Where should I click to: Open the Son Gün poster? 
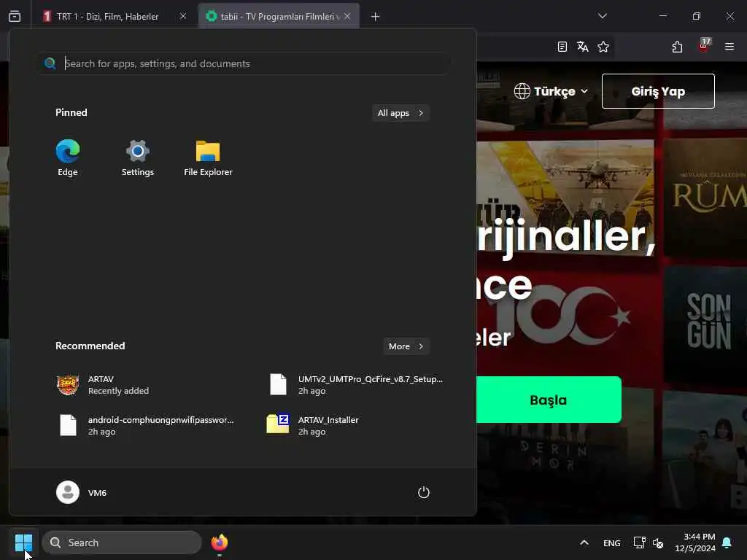click(x=705, y=324)
